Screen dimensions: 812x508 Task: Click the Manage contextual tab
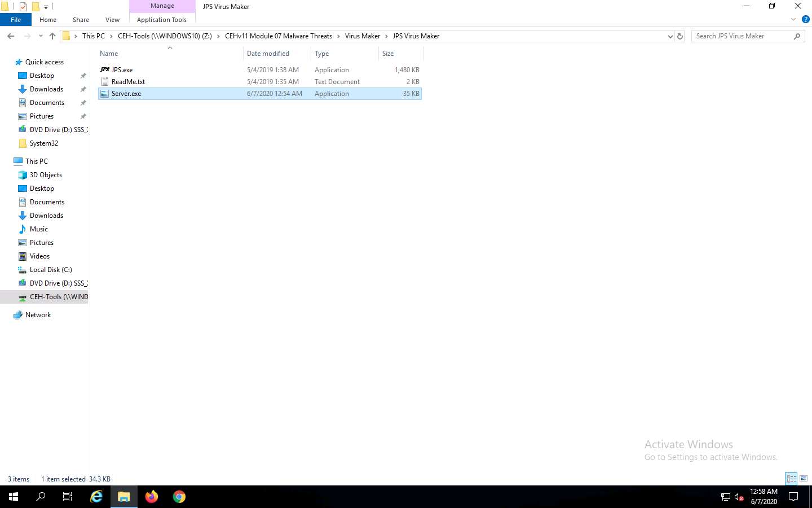coord(162,6)
